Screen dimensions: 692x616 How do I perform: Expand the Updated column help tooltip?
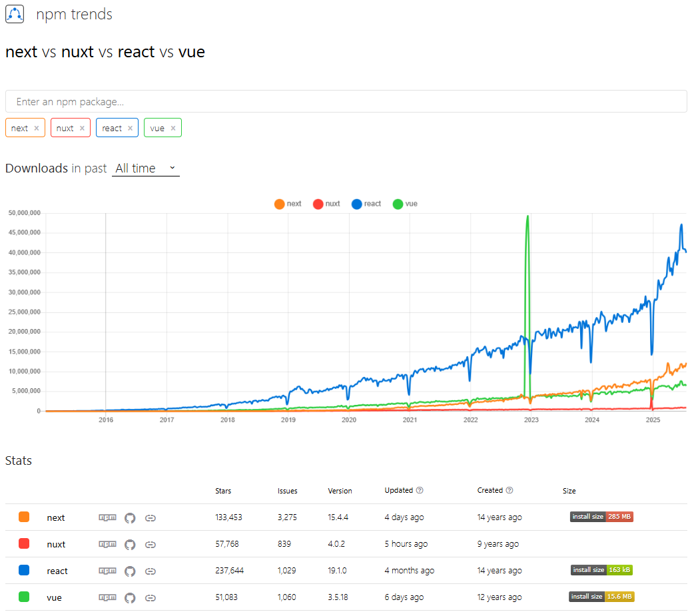pyautogui.click(x=420, y=490)
